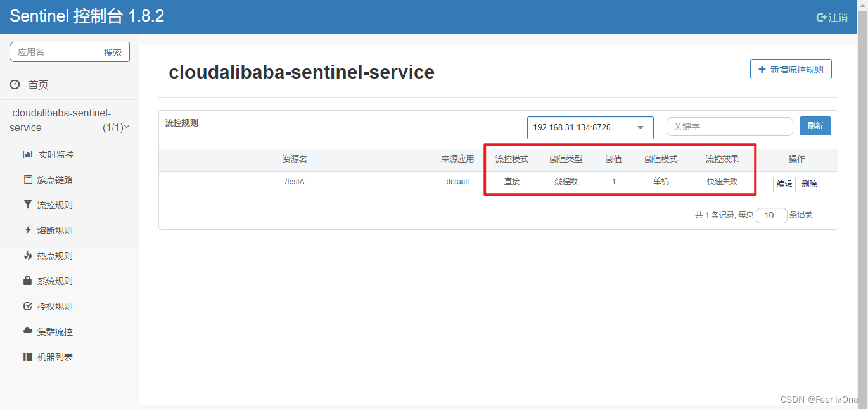
Task: Click the records-per-page box showing 10
Action: 771,215
